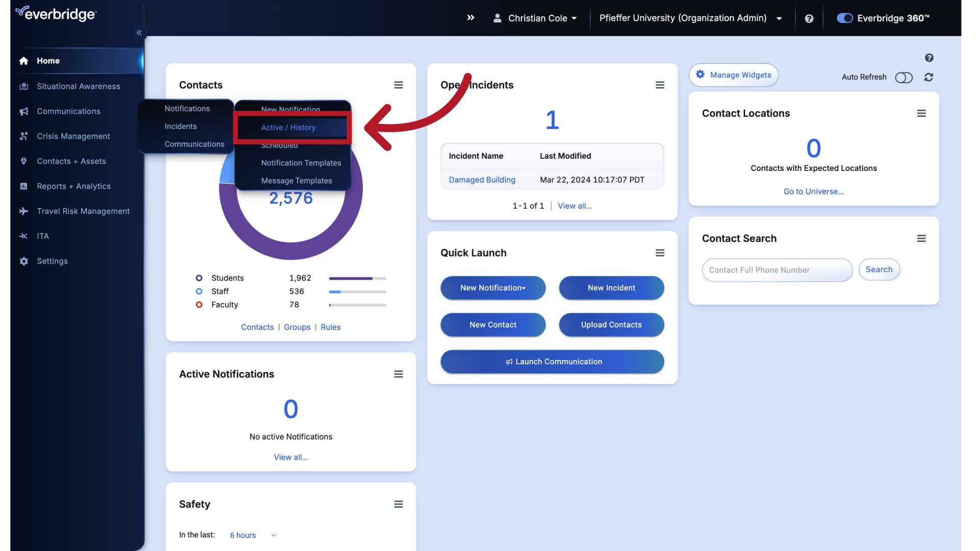Click dashboard help question mark icon

click(x=929, y=58)
